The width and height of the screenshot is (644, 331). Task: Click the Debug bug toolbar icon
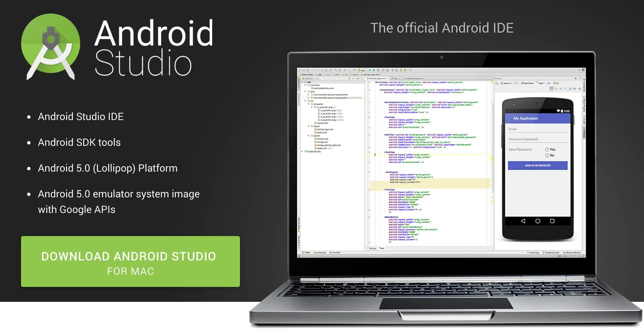(x=374, y=70)
